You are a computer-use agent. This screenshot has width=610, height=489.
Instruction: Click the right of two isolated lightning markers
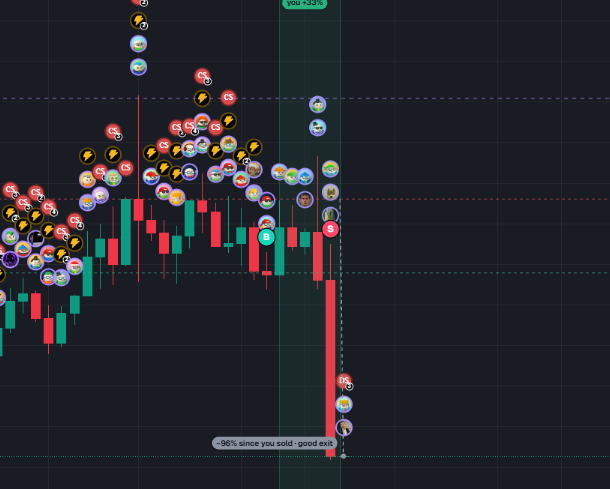pyautogui.click(x=113, y=154)
